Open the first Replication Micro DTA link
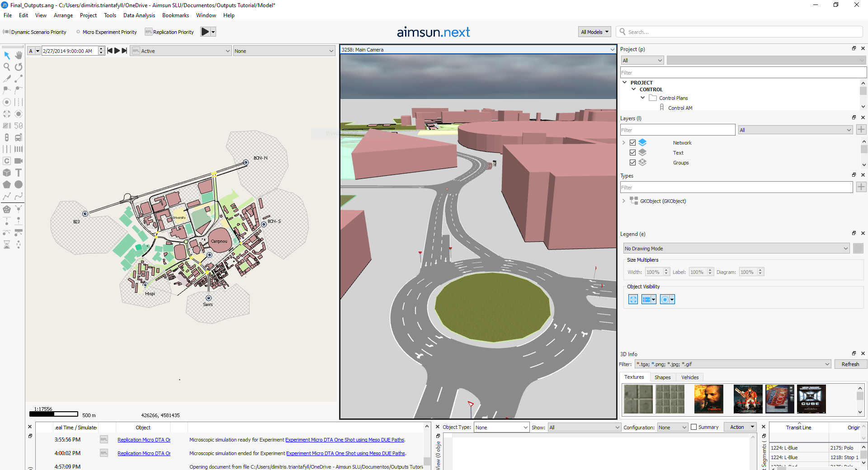Image resolution: width=868 pixels, height=470 pixels. (144, 440)
